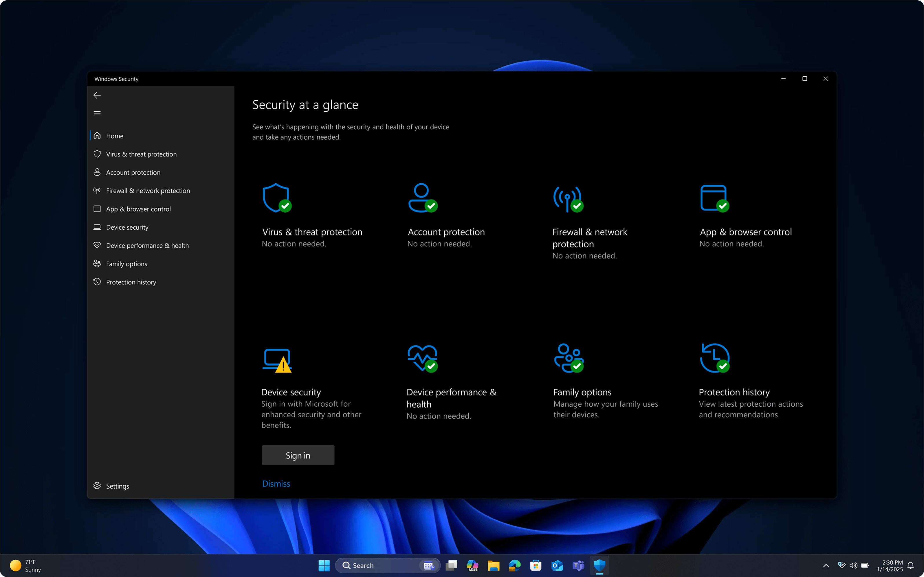Dismiss the sign-in recommendation
Screen dimensions: 924x577
pyautogui.click(x=276, y=484)
